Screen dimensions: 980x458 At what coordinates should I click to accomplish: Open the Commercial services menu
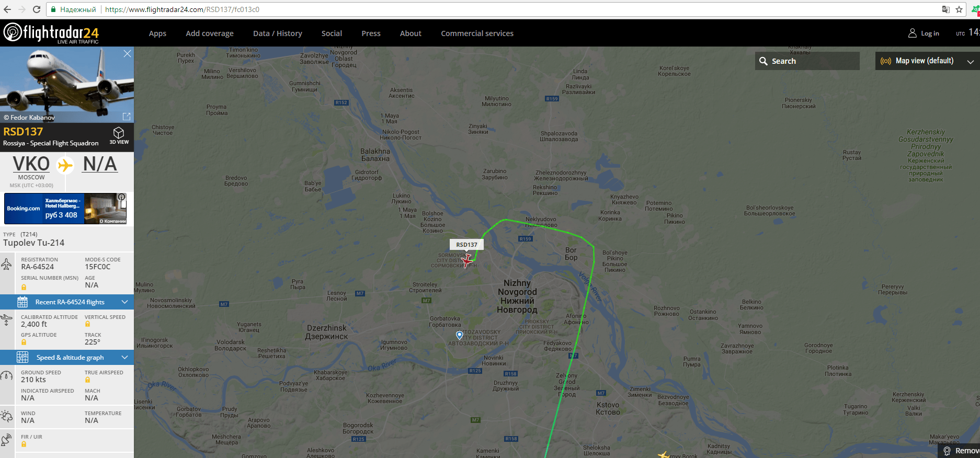(477, 33)
